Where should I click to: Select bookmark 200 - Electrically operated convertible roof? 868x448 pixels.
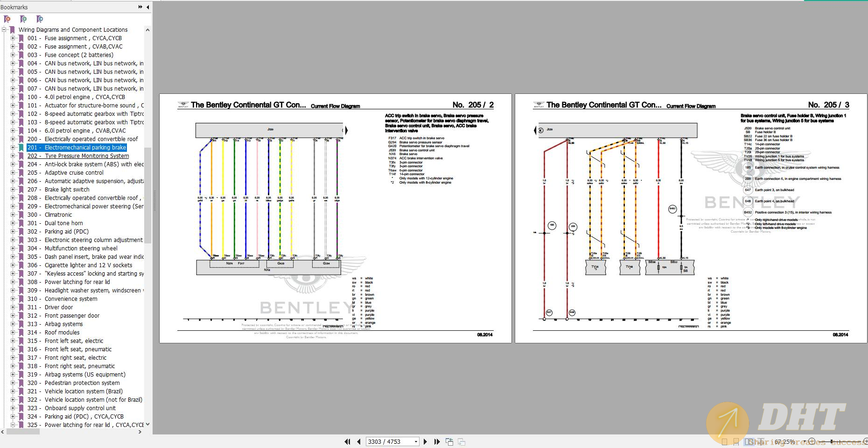coord(83,139)
